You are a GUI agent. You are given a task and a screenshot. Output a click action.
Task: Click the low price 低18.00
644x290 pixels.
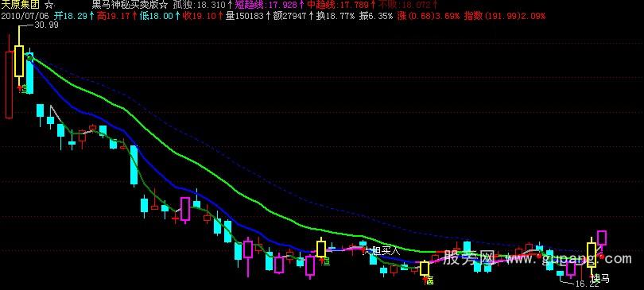[156, 17]
